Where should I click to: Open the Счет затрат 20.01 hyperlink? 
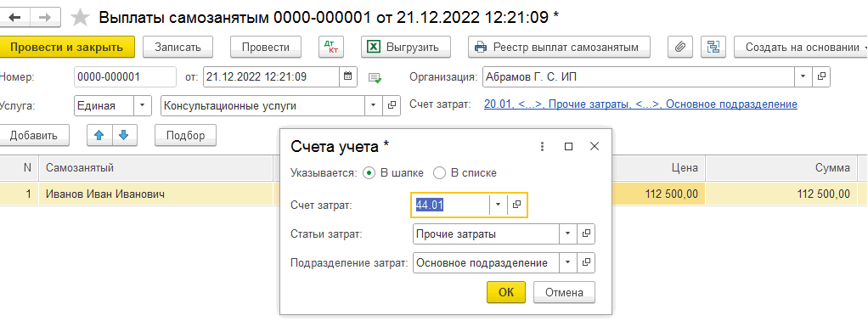pyautogui.click(x=640, y=104)
